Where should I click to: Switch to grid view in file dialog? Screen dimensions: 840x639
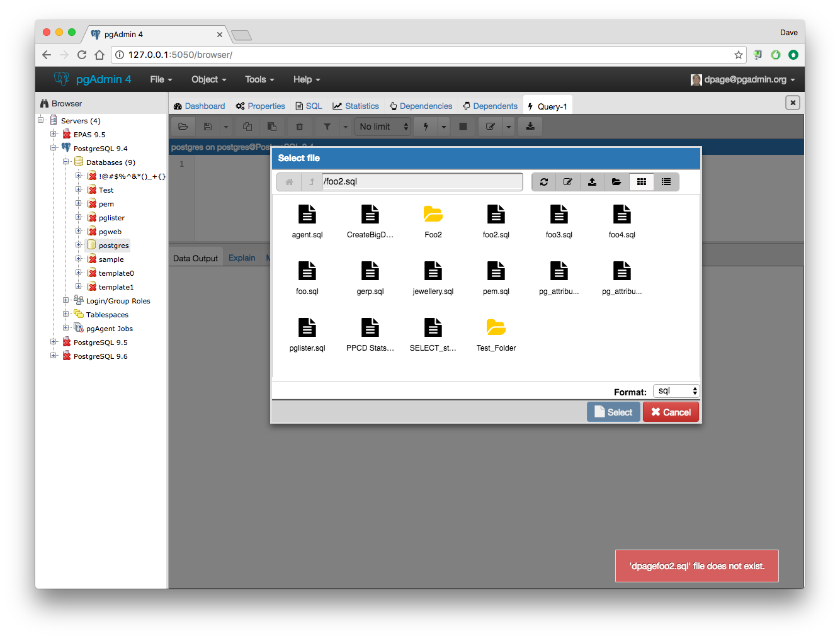click(642, 182)
